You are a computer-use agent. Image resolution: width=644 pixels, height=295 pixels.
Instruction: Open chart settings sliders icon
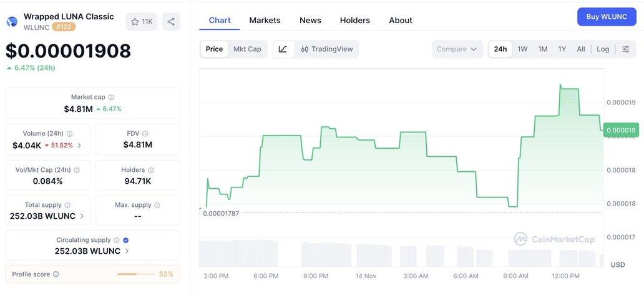[626, 49]
